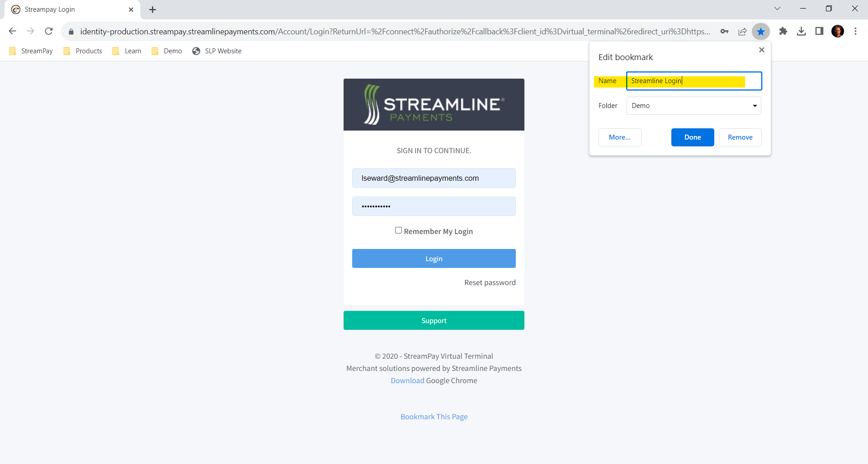Open the Chrome three-dot menu
Viewport: 868px width, 464px height.
[856, 31]
